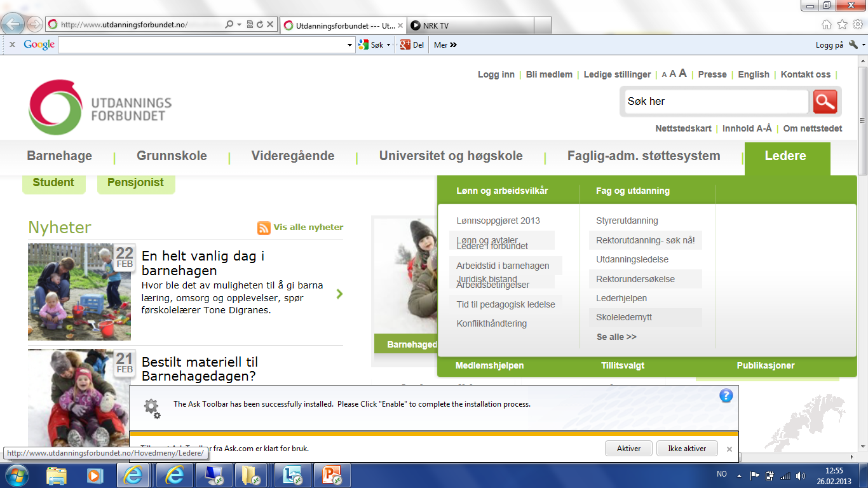Click the Logg inn link

click(496, 74)
